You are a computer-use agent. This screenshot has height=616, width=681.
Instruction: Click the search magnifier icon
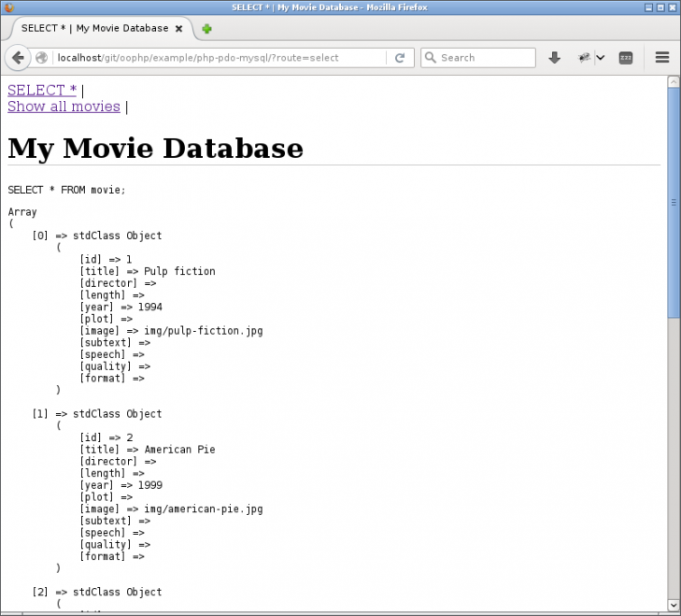coord(430,57)
